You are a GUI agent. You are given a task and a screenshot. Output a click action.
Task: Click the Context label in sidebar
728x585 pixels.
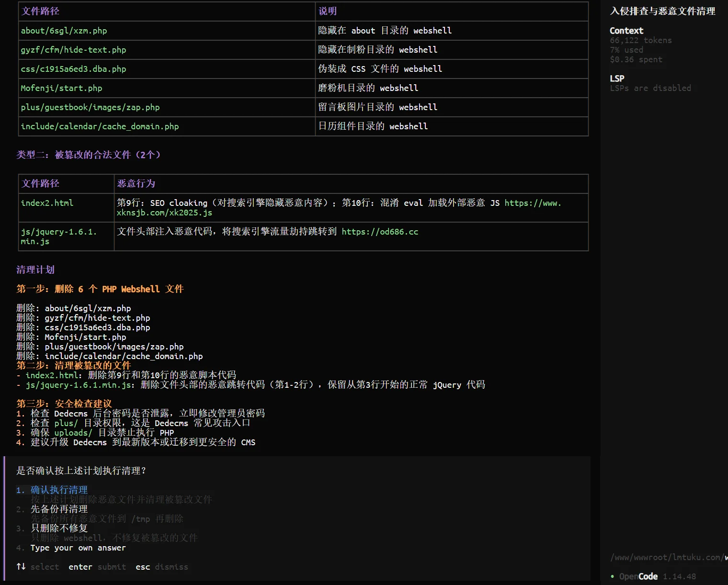click(626, 31)
